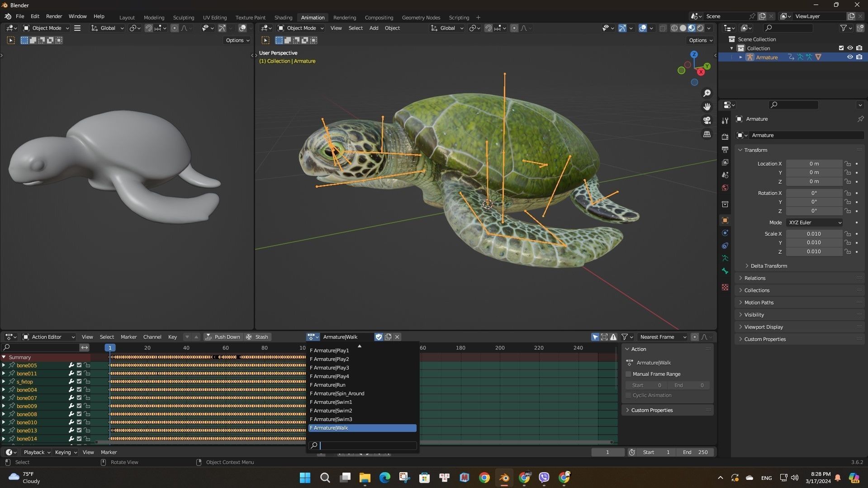Select Armature|Spin_Around action
Viewport: 868px width, 488px height.
(362, 393)
